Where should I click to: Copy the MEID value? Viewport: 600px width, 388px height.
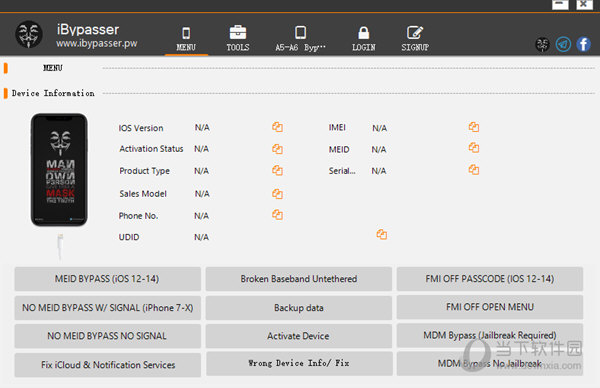pos(474,148)
